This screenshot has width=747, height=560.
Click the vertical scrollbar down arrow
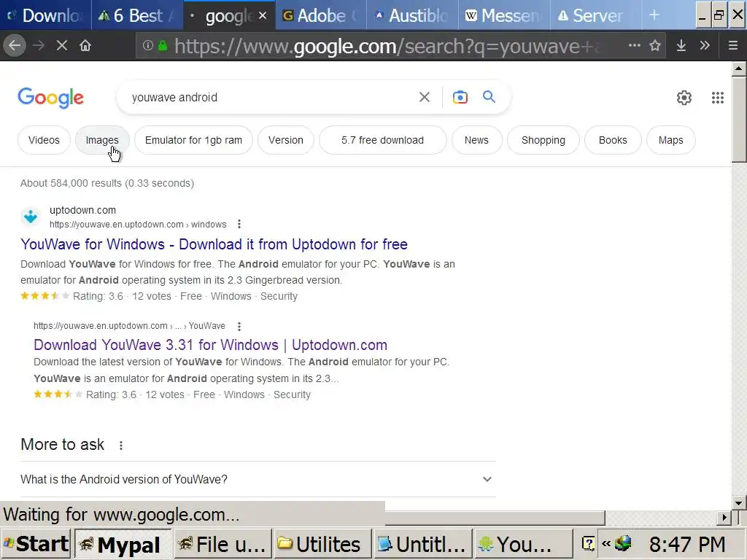[x=738, y=503]
